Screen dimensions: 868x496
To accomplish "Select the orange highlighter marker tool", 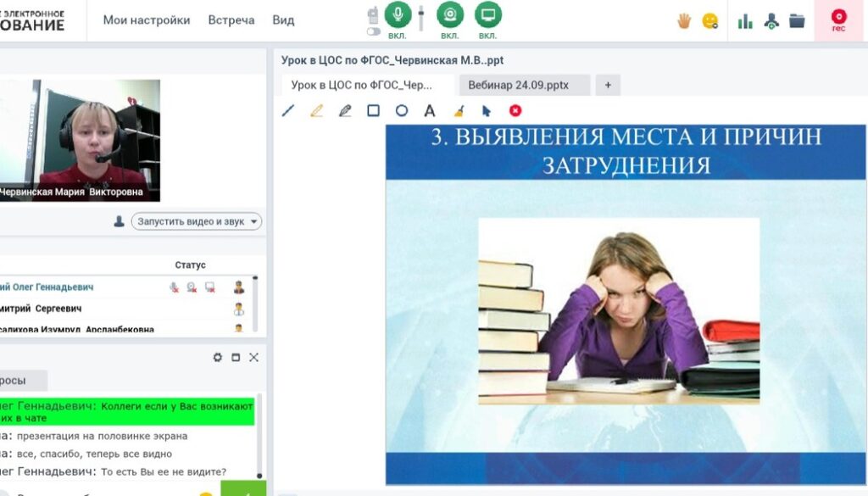I will (x=317, y=111).
